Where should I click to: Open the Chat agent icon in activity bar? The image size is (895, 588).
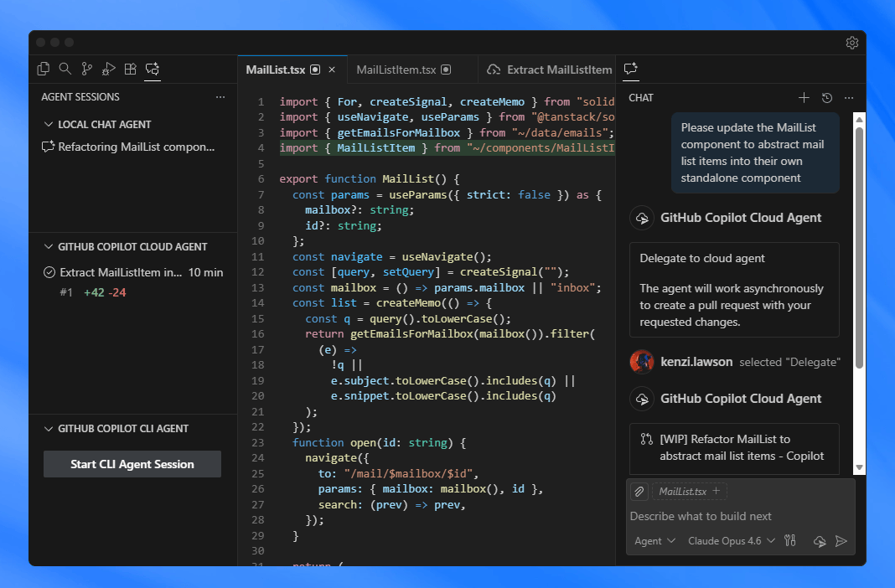click(152, 69)
